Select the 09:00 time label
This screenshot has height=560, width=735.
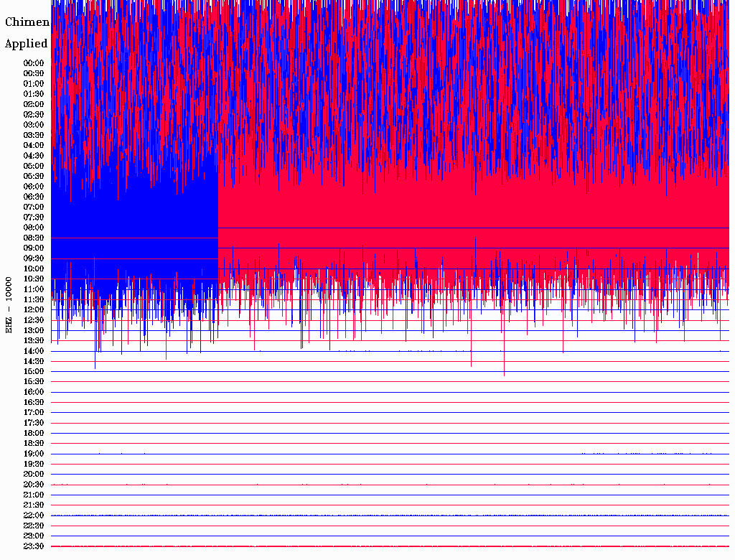click(34, 248)
